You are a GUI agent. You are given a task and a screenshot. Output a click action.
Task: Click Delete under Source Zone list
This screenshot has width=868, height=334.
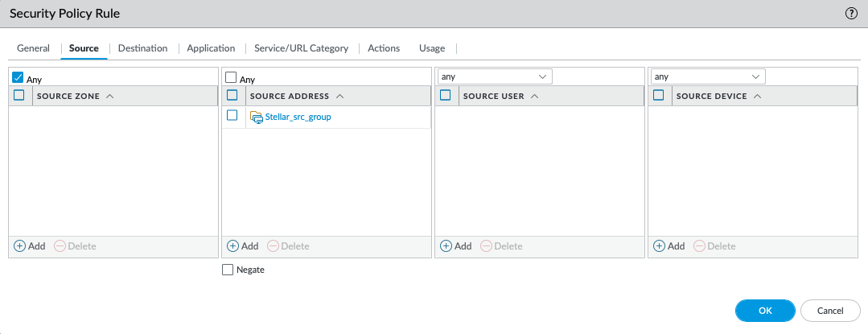[75, 246]
